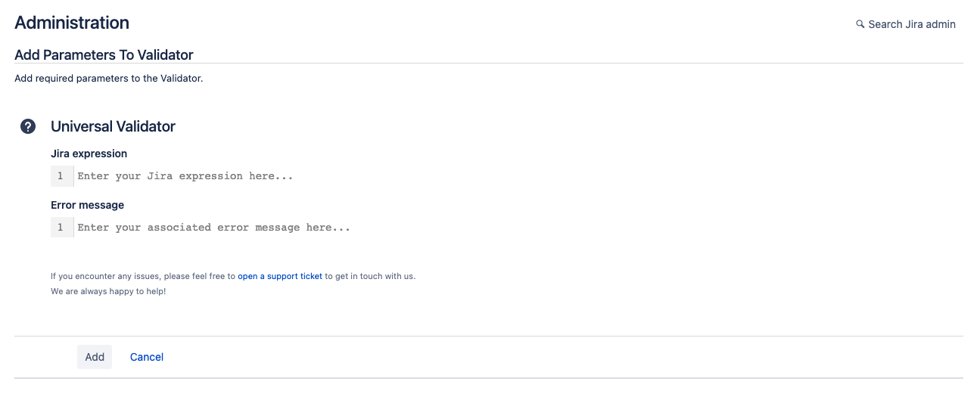Click the Cancel link
Image resolution: width=980 pixels, height=394 pixels.
click(x=147, y=357)
